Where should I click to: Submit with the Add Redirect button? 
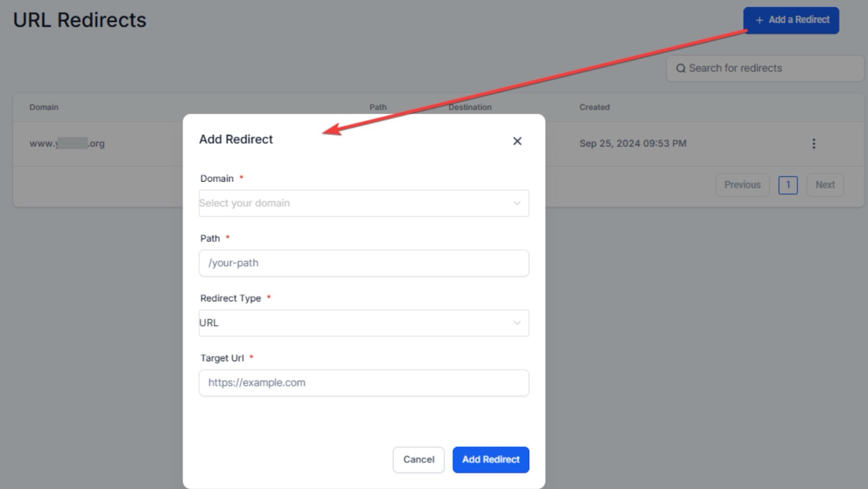pos(490,460)
